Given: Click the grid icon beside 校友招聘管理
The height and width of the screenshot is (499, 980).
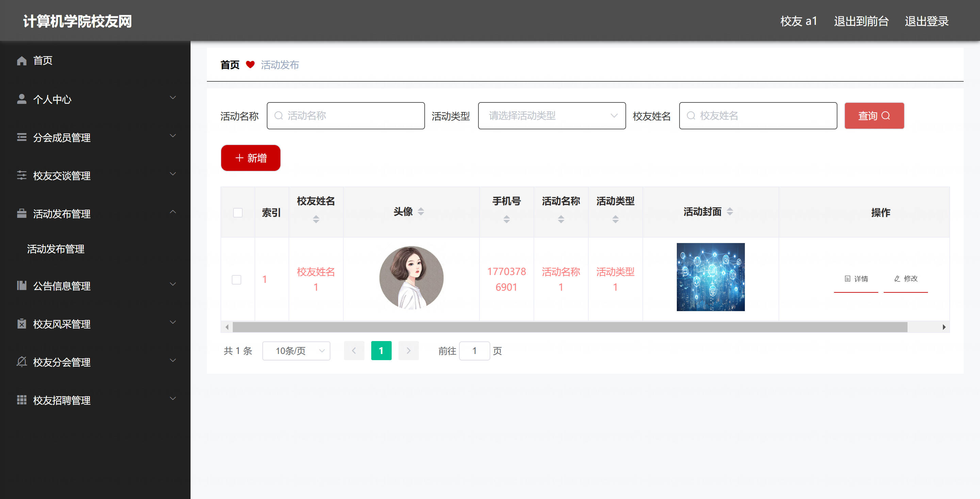Looking at the screenshot, I should 22,400.
